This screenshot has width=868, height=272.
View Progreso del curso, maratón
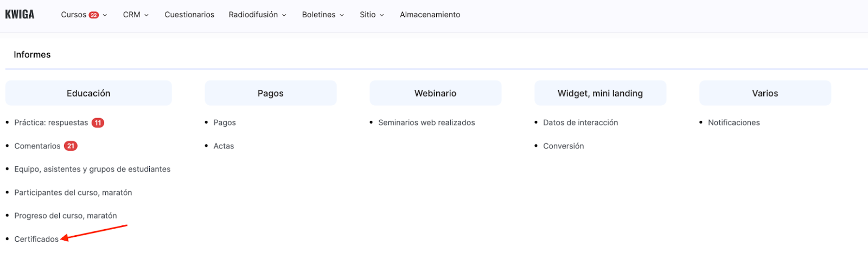coord(66,216)
